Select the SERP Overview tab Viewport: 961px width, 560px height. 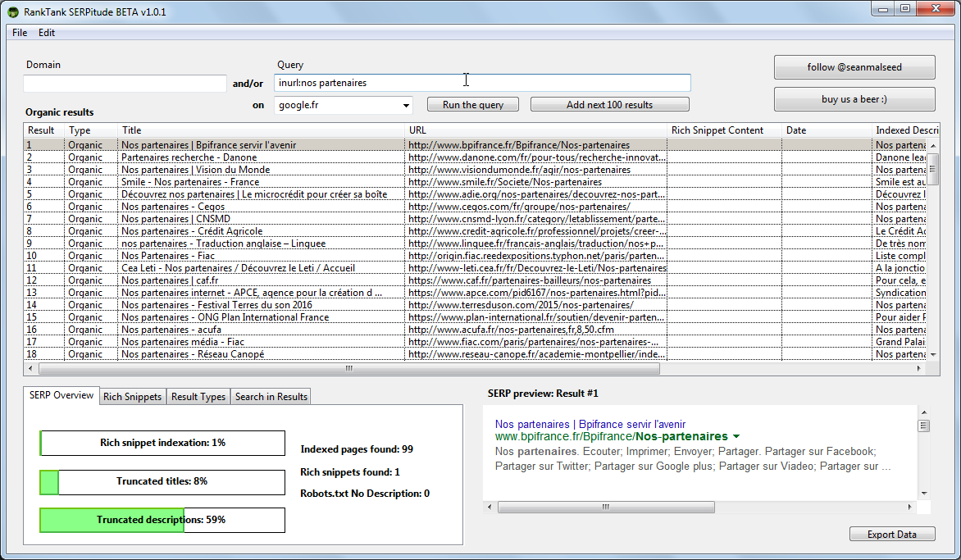61,395
